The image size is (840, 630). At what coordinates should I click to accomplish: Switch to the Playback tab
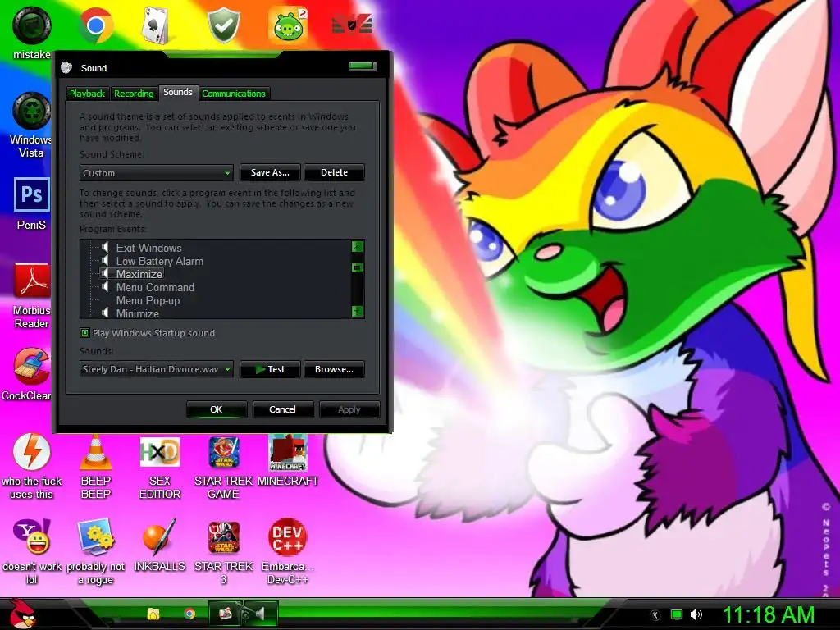[87, 94]
